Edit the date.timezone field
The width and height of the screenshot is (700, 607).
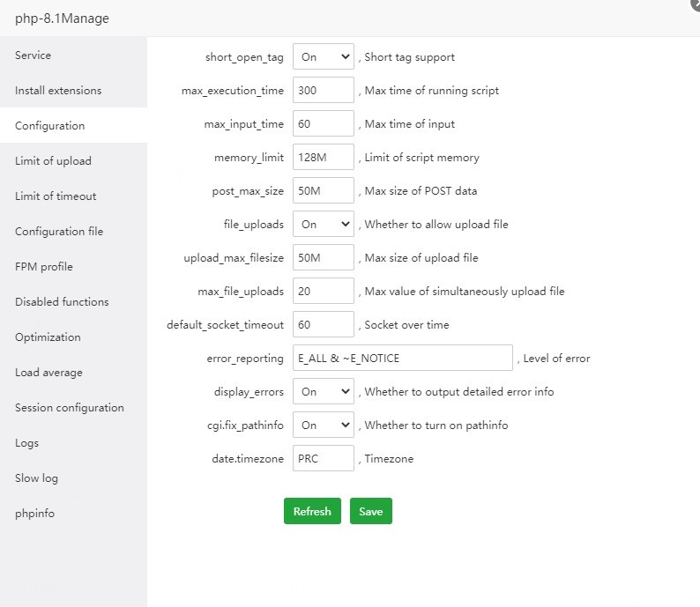coord(323,459)
